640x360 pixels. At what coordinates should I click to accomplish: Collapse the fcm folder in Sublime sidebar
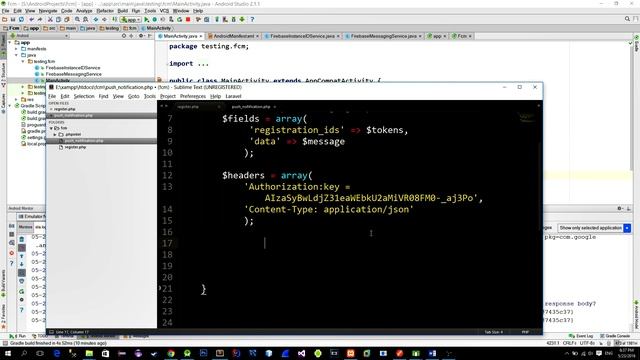click(51, 128)
